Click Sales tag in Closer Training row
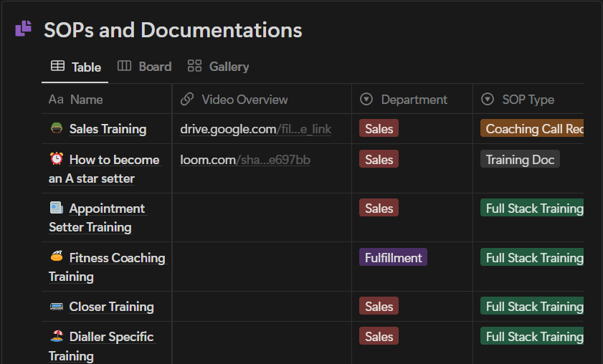The width and height of the screenshot is (603, 364). point(379,307)
